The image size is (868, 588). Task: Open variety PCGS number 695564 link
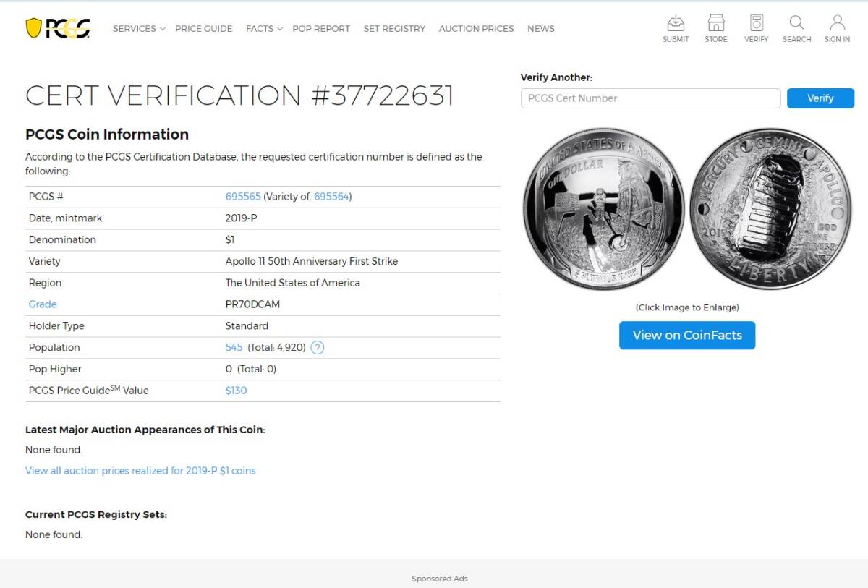pos(331,197)
